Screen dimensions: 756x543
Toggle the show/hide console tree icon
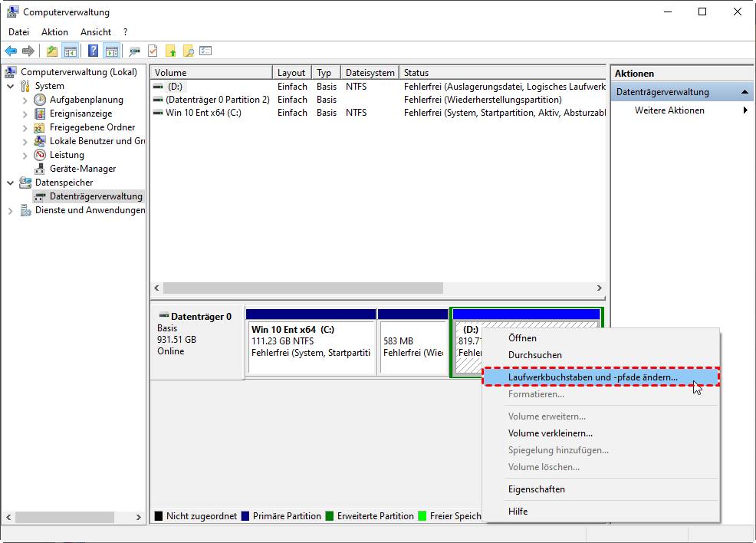pyautogui.click(x=70, y=51)
